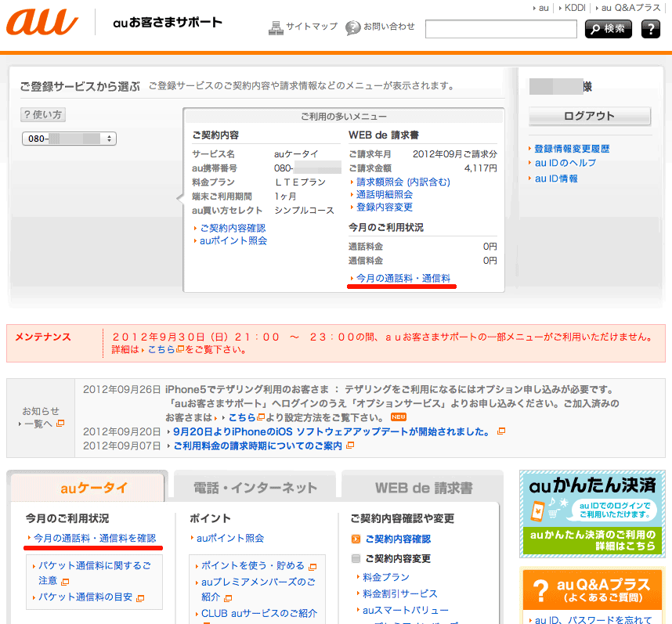Click the NEW badge in news
Viewport: 672px width, 624px height.
(398, 417)
